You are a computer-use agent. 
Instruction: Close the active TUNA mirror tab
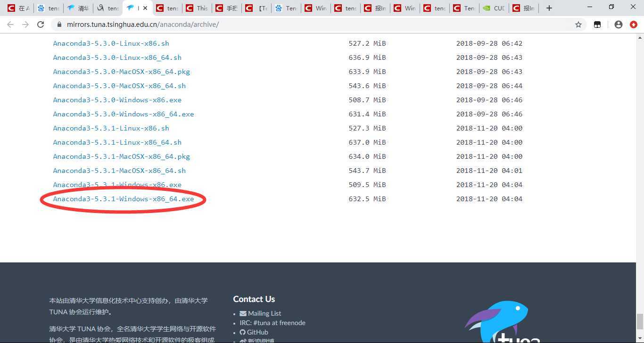(x=145, y=8)
